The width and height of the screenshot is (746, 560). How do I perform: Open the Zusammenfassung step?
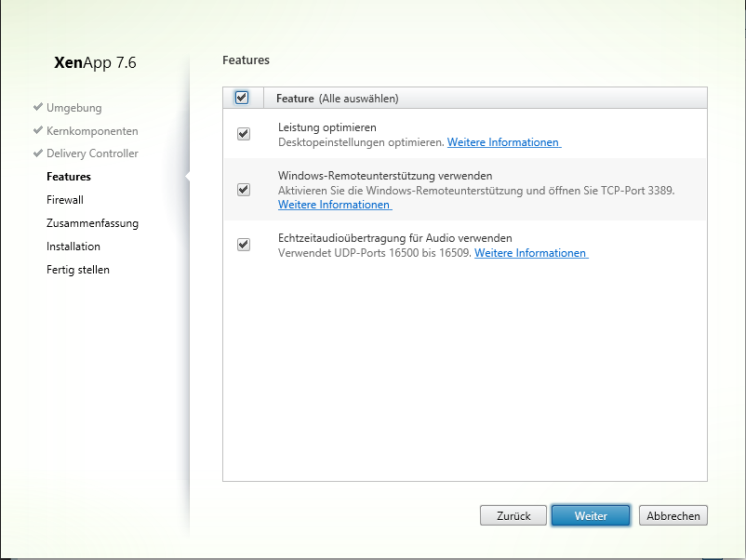tap(92, 223)
